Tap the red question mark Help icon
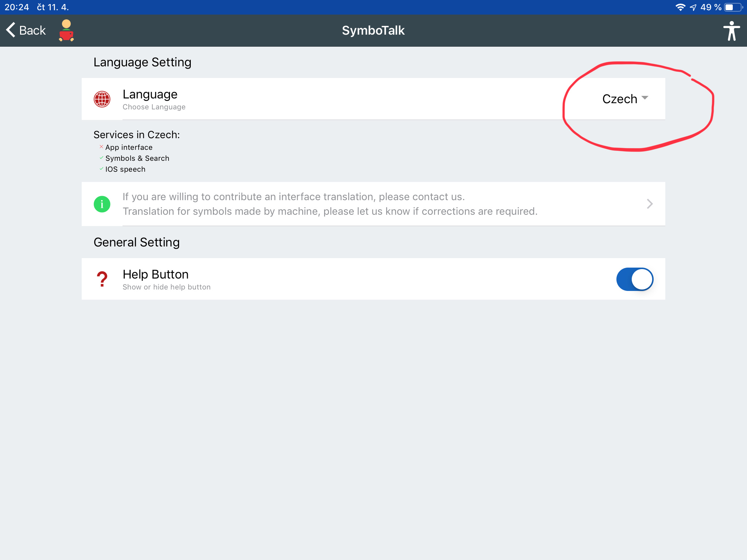 coord(102,279)
